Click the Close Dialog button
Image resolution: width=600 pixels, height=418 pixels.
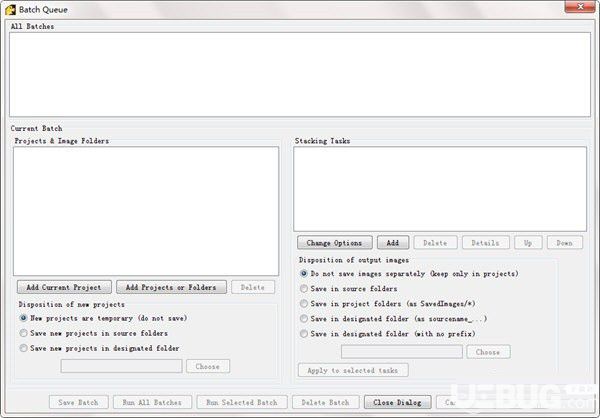pos(398,402)
